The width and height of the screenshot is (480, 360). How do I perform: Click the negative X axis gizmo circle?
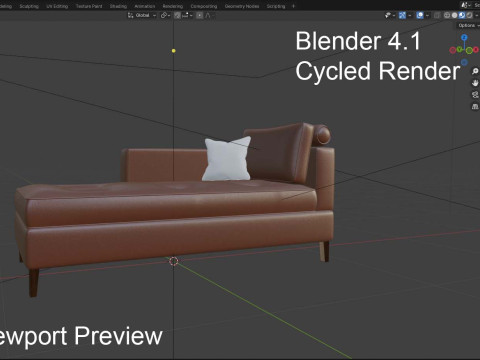[453, 50]
